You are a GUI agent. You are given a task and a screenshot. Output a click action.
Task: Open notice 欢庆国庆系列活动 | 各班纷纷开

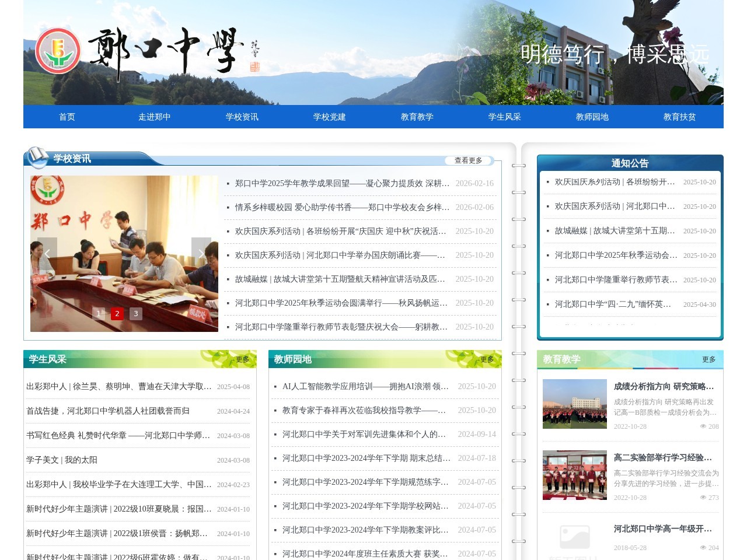[x=615, y=182]
